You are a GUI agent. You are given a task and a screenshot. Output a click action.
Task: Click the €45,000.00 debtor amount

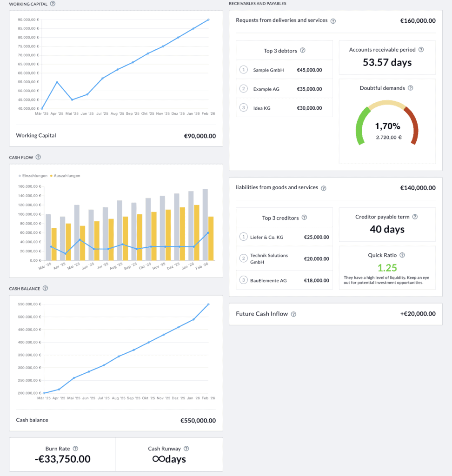[309, 70]
